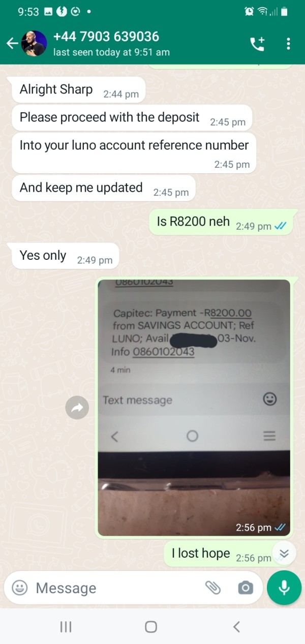The width and height of the screenshot is (305, 644).
Task: Start a call with the phone icon
Action: pyautogui.click(x=257, y=44)
